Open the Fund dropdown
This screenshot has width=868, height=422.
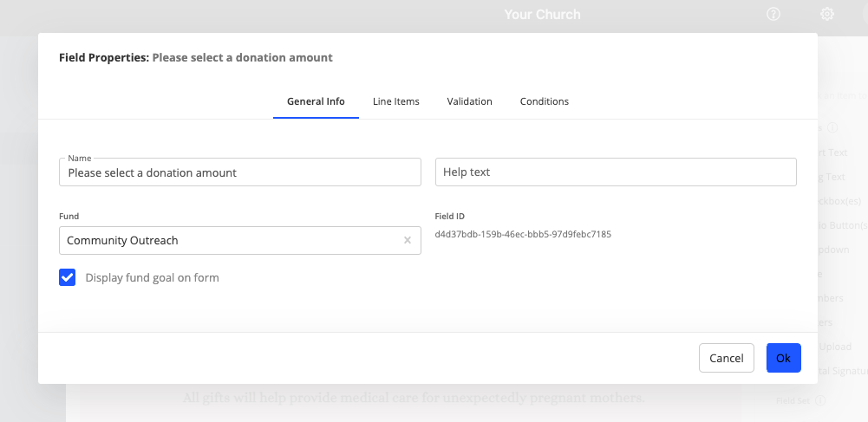tap(230, 240)
